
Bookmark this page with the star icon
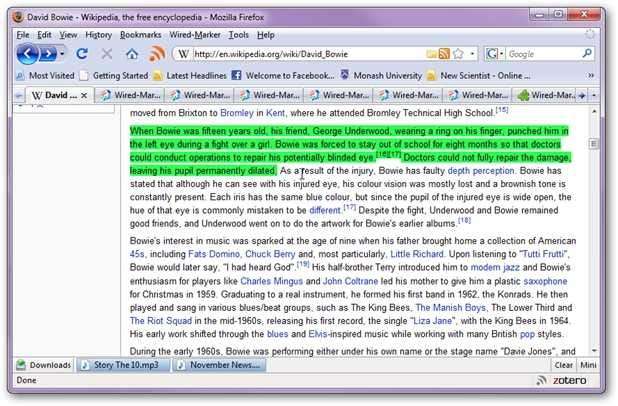(x=457, y=54)
